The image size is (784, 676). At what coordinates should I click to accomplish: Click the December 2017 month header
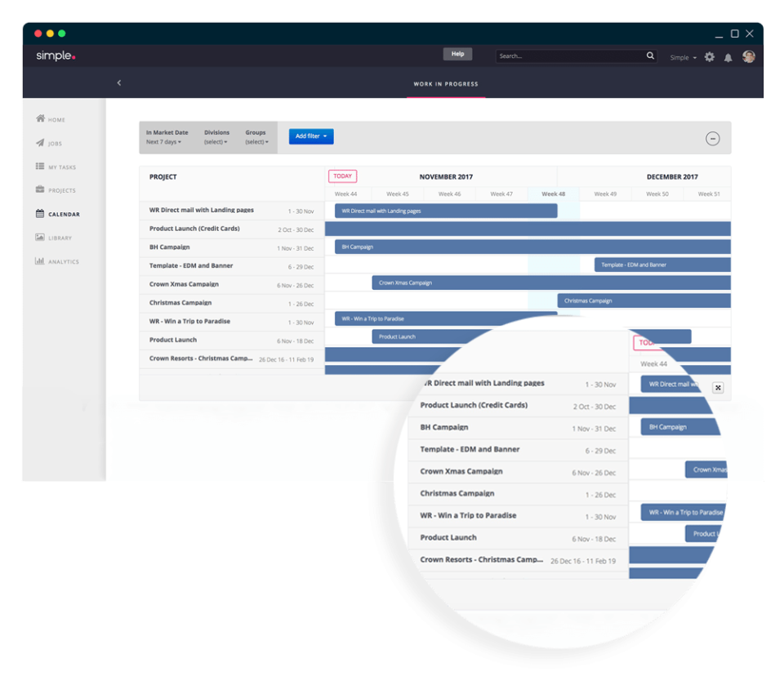pos(672,177)
